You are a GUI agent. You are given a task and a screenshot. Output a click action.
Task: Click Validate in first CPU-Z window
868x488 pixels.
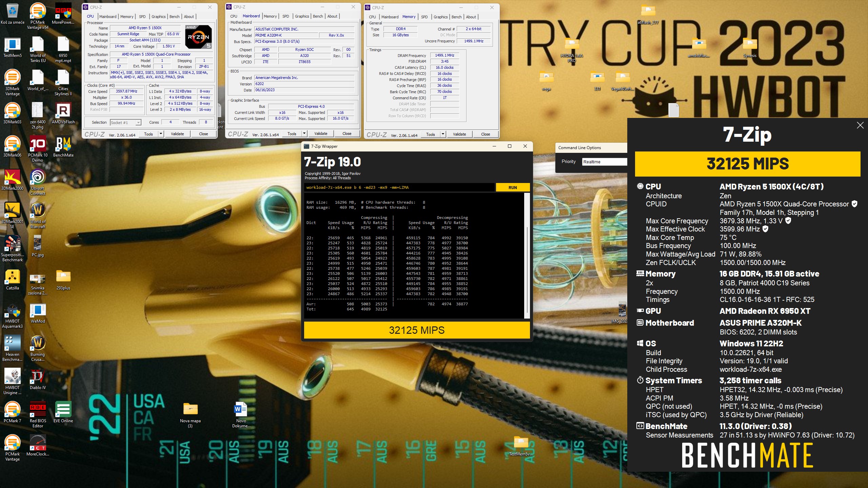tap(177, 134)
